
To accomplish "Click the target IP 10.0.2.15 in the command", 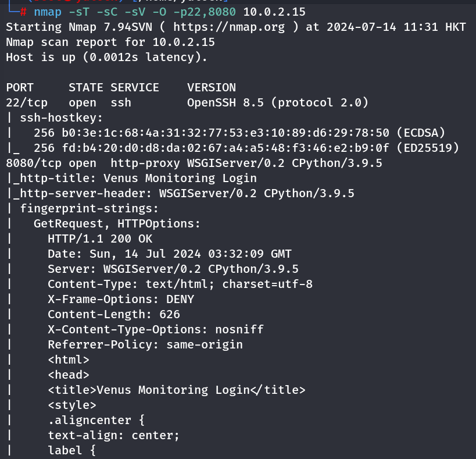I will (x=274, y=12).
